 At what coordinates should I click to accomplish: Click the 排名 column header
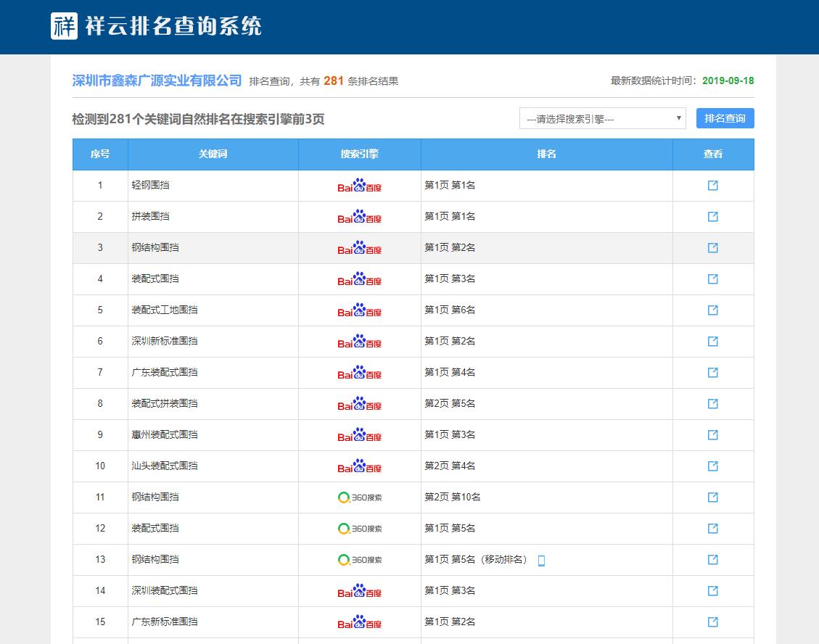click(546, 154)
